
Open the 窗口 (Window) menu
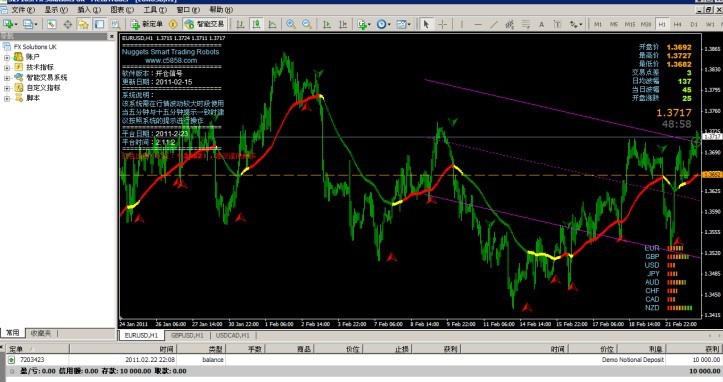point(188,10)
